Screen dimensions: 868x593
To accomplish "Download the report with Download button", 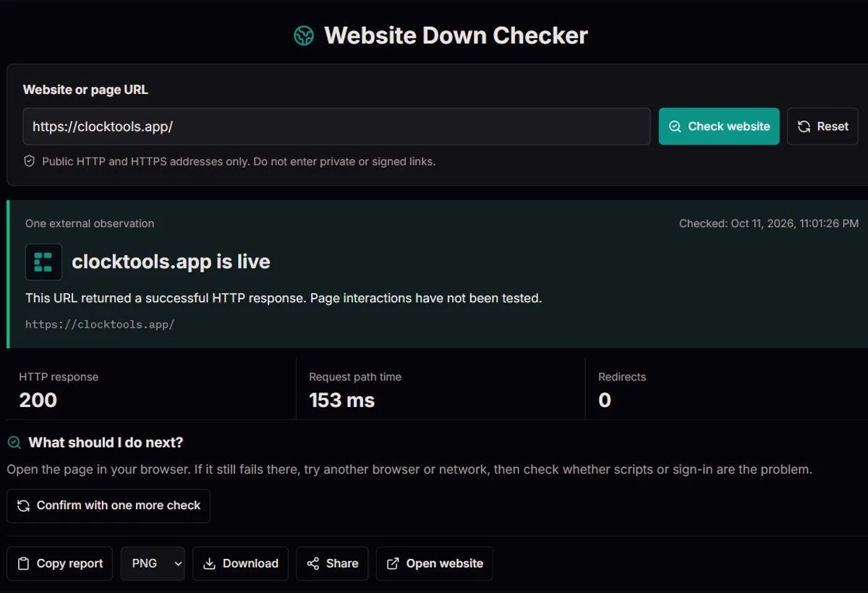I will pos(240,563).
